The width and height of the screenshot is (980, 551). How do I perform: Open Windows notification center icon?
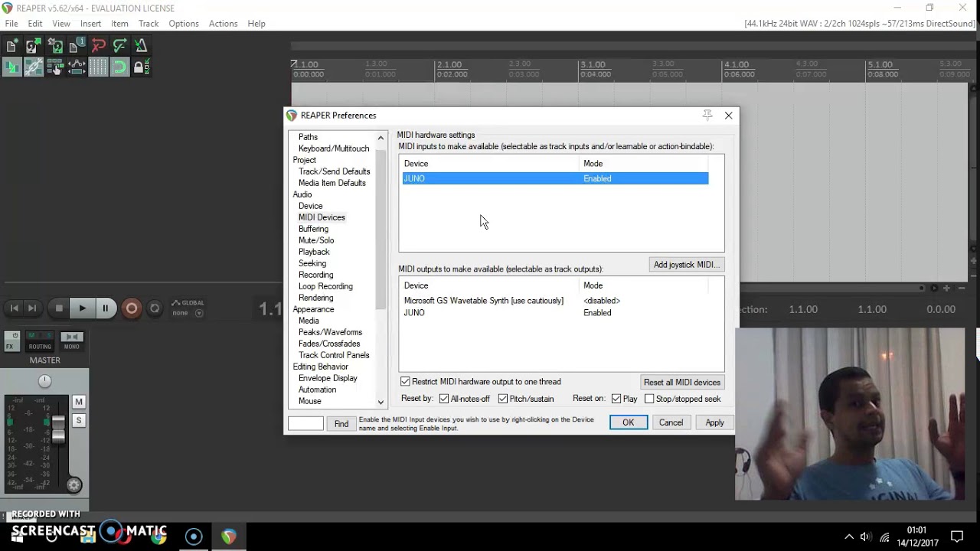point(957,536)
